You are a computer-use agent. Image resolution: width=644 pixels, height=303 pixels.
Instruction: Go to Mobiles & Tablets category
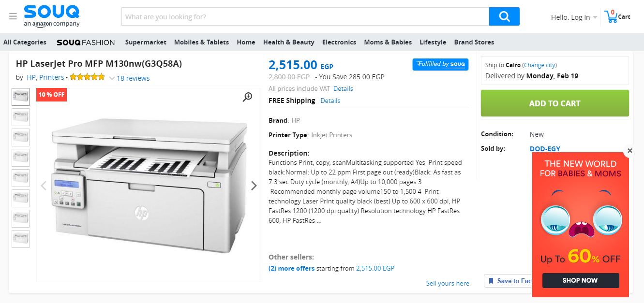[x=201, y=42]
